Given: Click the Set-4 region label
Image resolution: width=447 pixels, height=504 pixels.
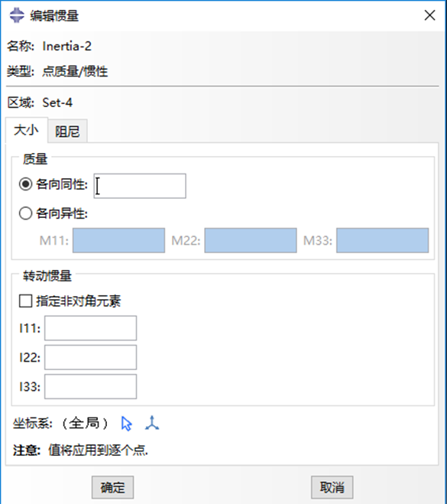Looking at the screenshot, I should coord(57,102).
